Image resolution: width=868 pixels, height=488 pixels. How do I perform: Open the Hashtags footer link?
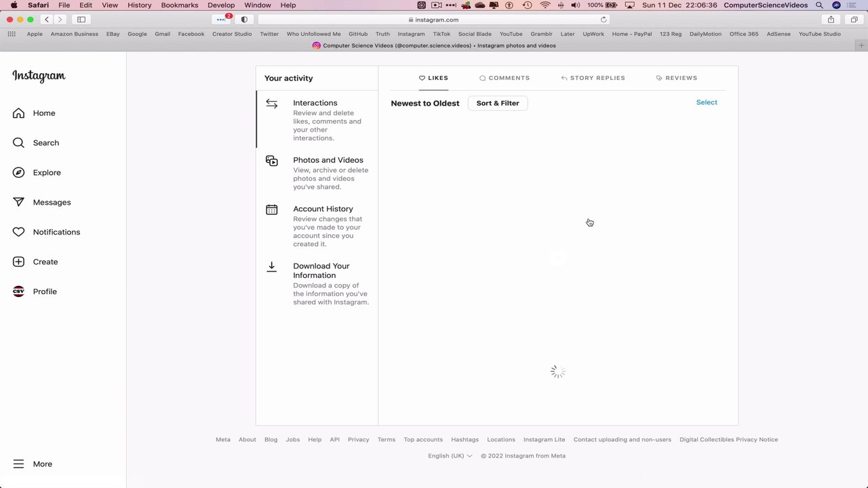465,440
